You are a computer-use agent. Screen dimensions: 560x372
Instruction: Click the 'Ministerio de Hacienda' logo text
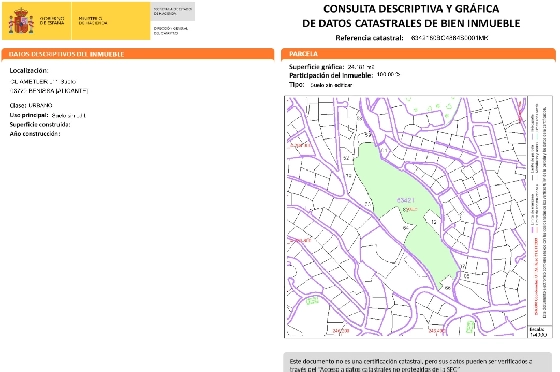(x=92, y=20)
